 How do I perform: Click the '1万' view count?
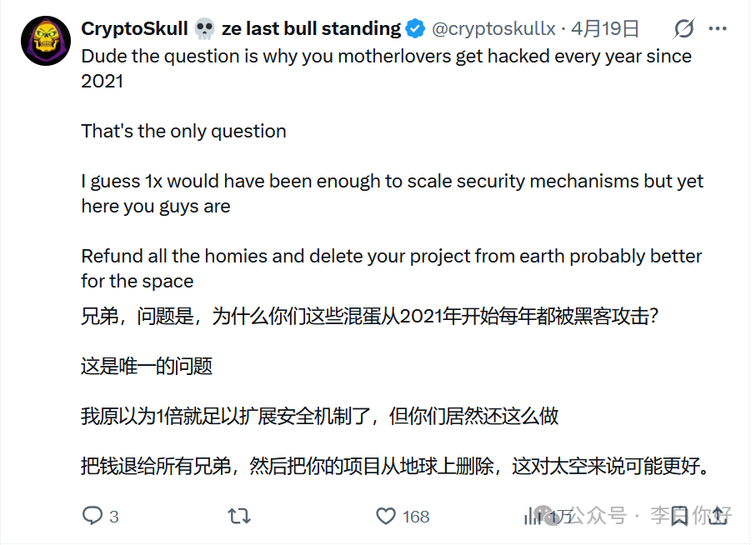click(559, 517)
